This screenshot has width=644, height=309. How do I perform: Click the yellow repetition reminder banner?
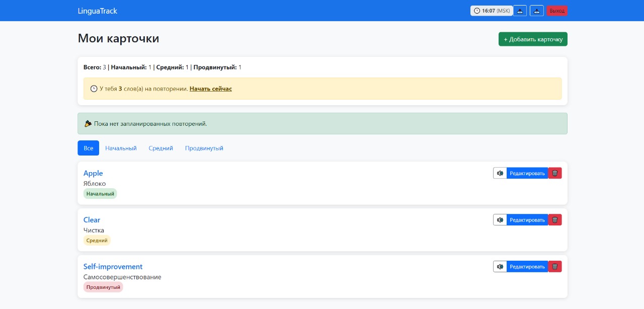[322, 88]
